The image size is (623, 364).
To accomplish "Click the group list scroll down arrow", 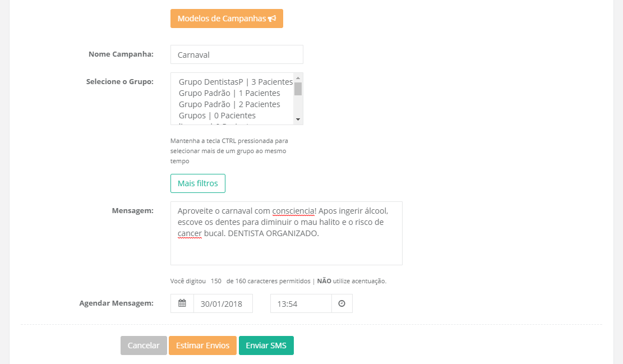I will [x=298, y=119].
